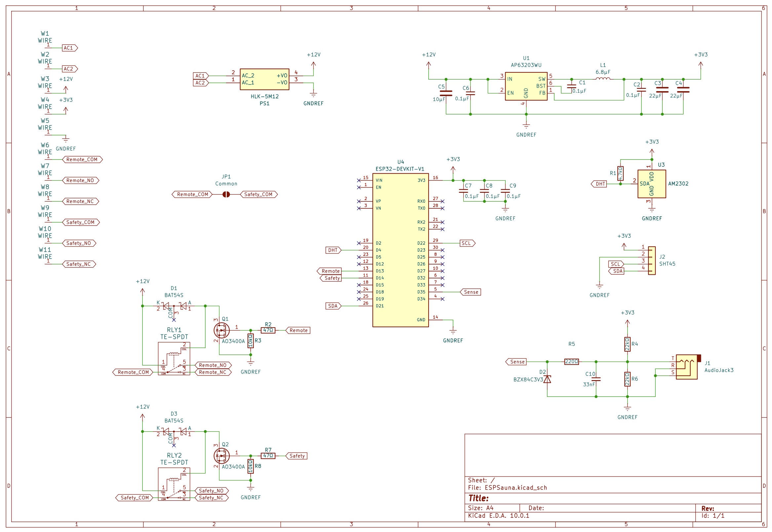The image size is (772, 532).
Task: Click the Safety label right of R7
Action: point(296,456)
